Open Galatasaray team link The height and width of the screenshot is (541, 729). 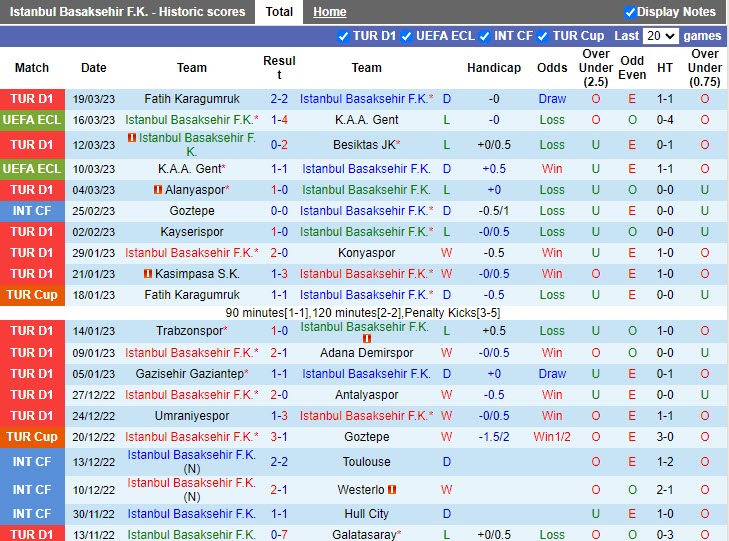click(366, 534)
